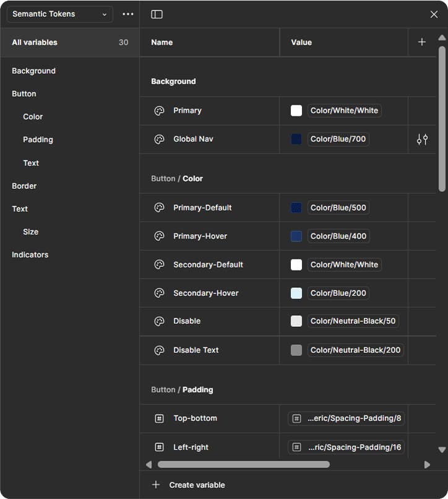Click the vertical scrollbar up arrow
This screenshot has width=448, height=499.
(x=442, y=38)
